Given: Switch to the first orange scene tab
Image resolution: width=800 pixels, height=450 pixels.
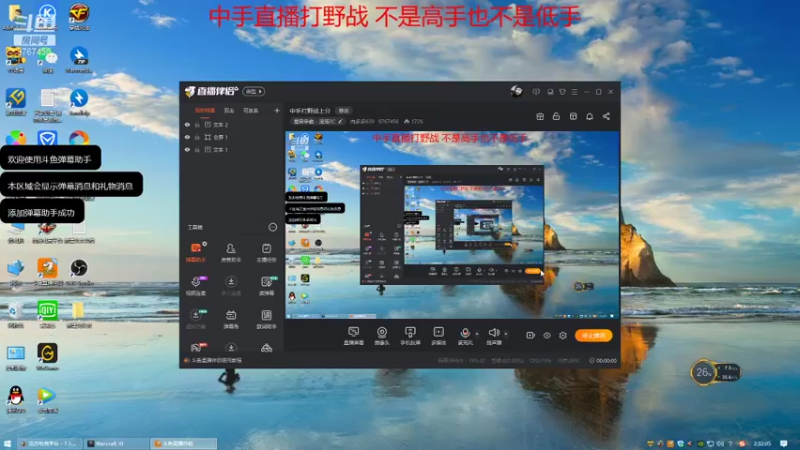Looking at the screenshot, I should (205, 111).
